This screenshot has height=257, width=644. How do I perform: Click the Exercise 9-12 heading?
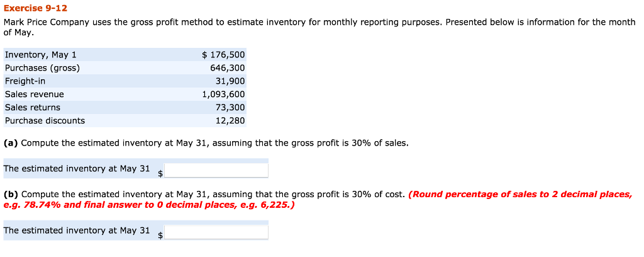35,8
